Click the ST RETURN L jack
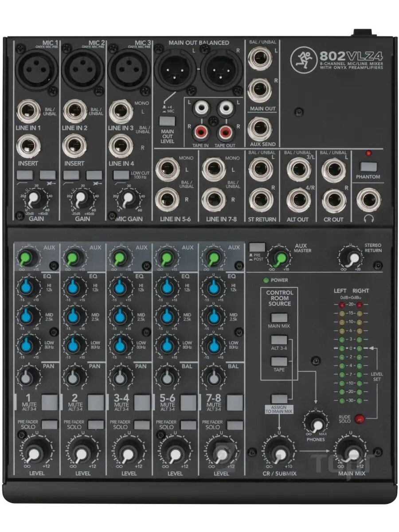The width and height of the screenshot is (399, 532). point(260,169)
